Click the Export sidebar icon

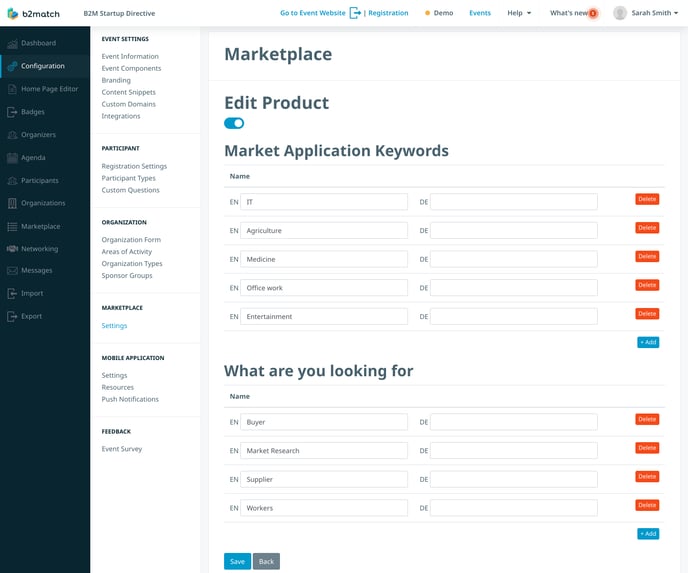[x=12, y=316]
